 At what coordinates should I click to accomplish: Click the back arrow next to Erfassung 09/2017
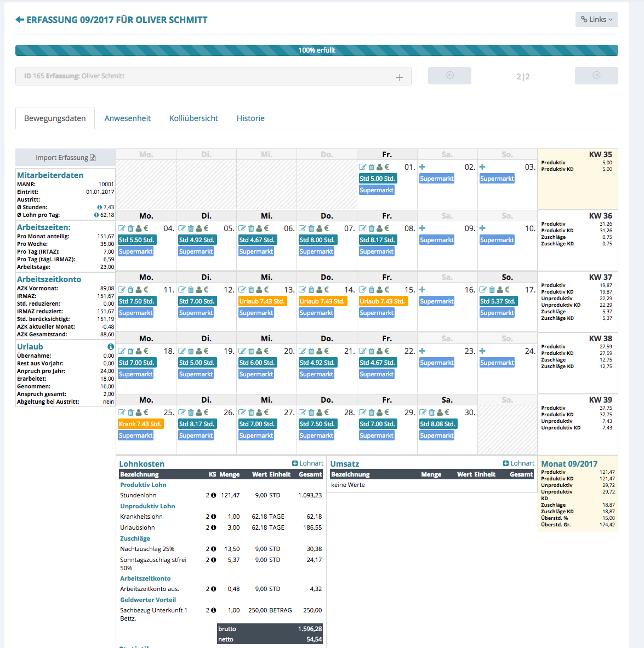(x=20, y=20)
